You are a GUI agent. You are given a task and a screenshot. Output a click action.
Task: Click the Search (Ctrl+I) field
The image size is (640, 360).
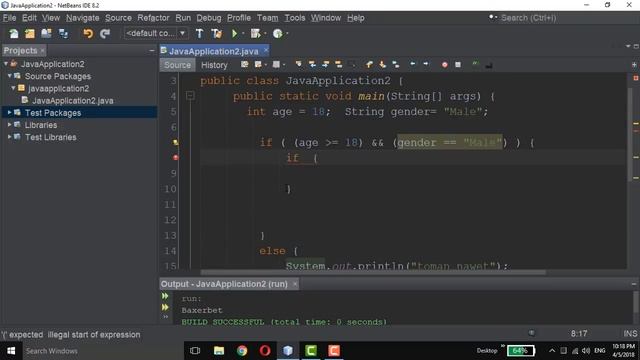tap(560, 18)
